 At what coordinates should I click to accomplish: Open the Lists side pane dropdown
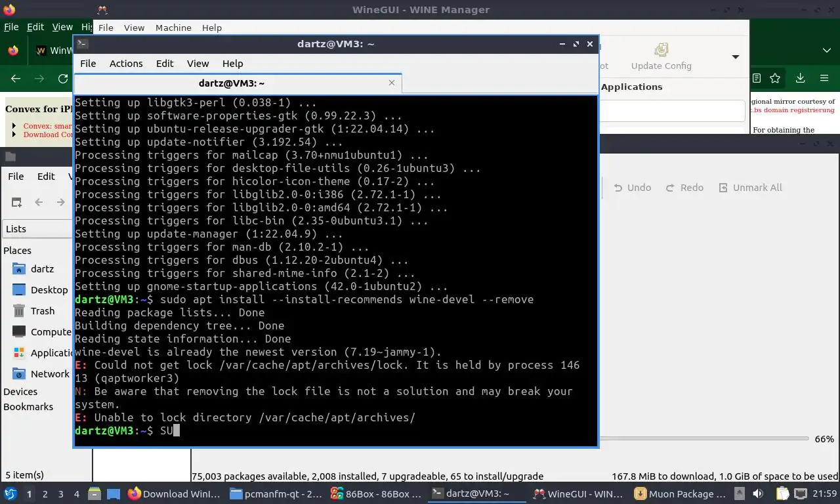click(x=37, y=228)
